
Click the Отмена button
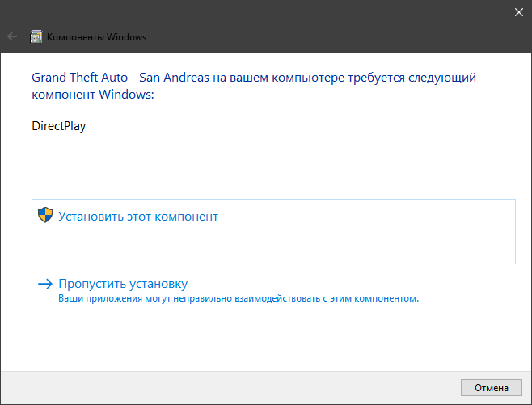[492, 387]
